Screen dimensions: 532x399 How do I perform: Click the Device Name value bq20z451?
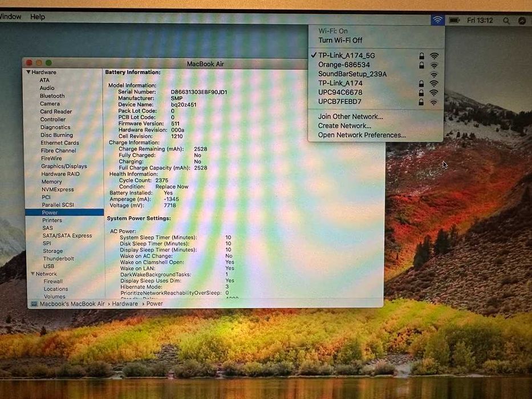point(184,104)
